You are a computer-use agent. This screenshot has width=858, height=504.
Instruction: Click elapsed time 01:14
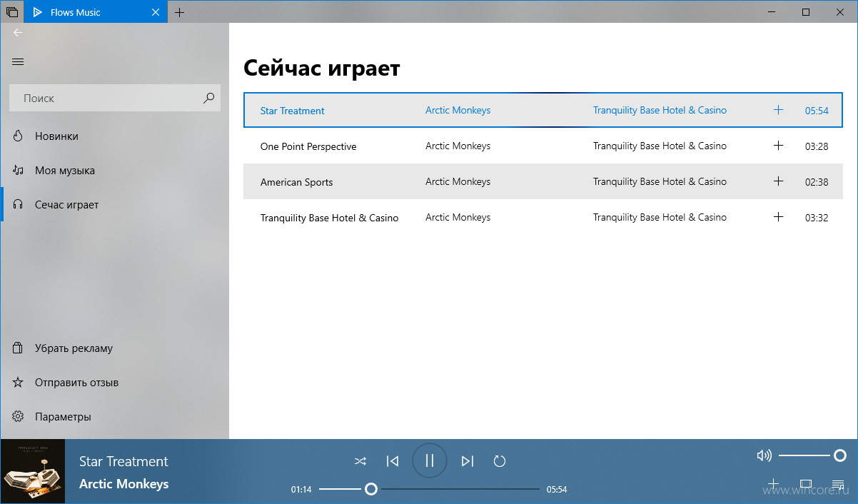(x=301, y=490)
